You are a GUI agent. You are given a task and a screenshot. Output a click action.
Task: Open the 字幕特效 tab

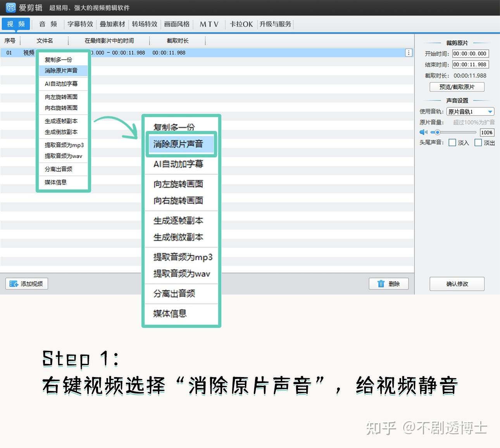click(x=80, y=24)
